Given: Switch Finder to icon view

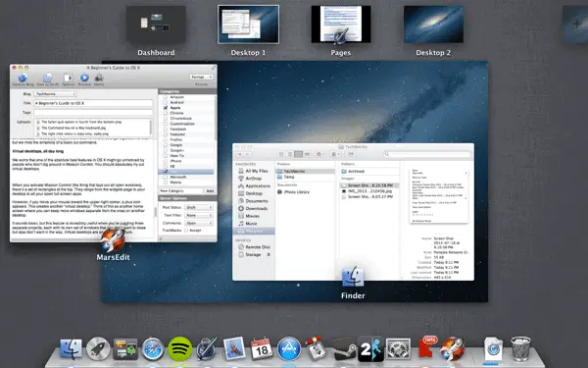Looking at the screenshot, I should pyautogui.click(x=281, y=154).
